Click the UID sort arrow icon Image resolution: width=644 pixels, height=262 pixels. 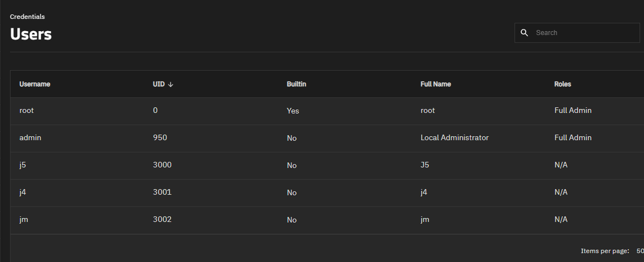click(171, 85)
